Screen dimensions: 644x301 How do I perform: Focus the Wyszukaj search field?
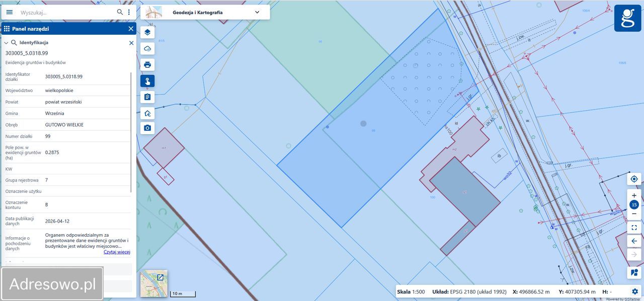[x=67, y=12]
